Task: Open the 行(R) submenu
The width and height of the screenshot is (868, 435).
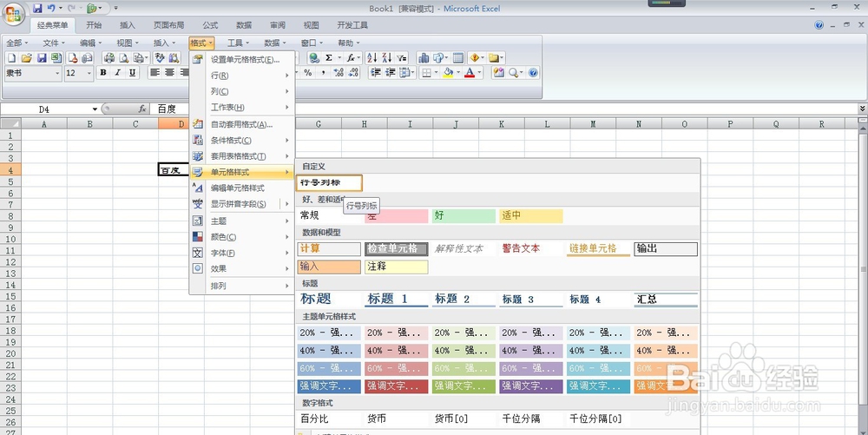Action: click(x=242, y=76)
